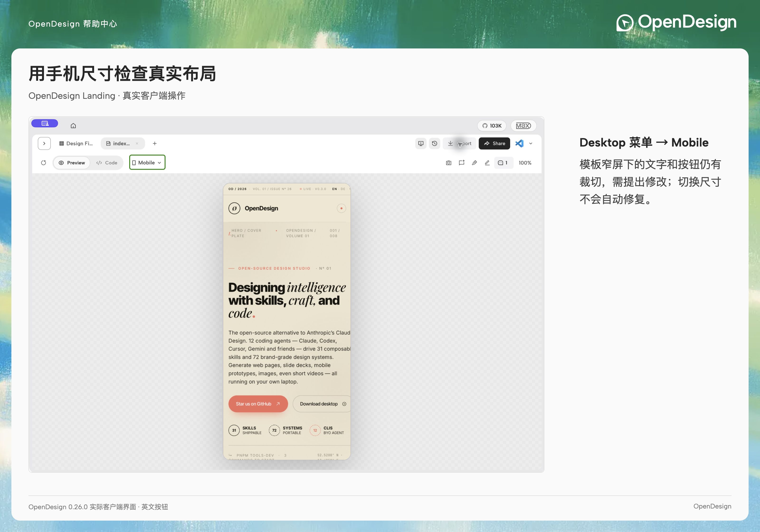Image resolution: width=760 pixels, height=532 pixels.
Task: Click the 'OpenDesign 帮助中心' header text
Action: [73, 24]
